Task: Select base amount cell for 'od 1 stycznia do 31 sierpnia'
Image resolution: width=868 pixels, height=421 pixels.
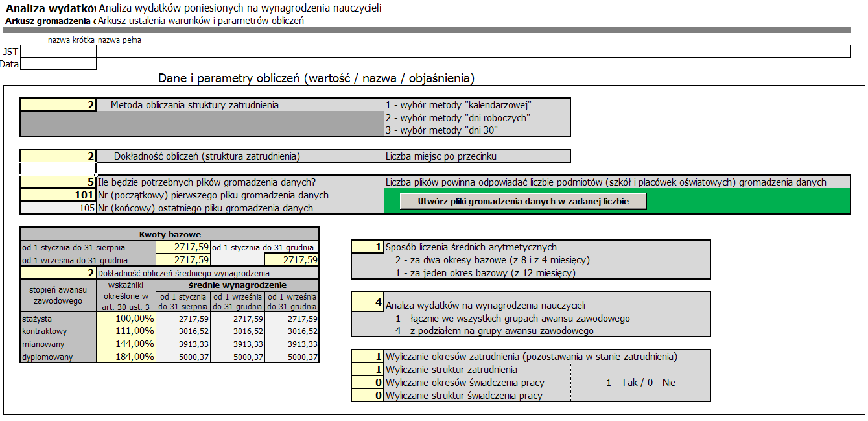Action: coord(183,247)
